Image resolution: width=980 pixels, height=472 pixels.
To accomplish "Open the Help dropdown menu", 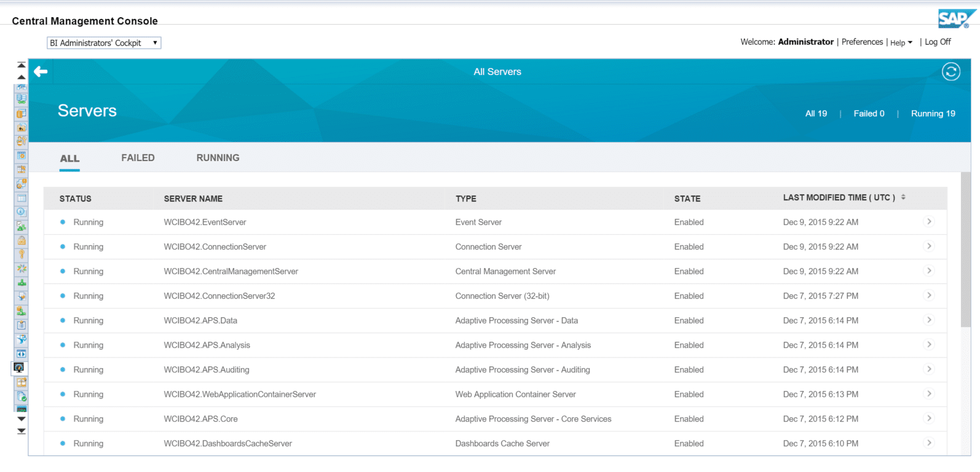I will point(901,42).
